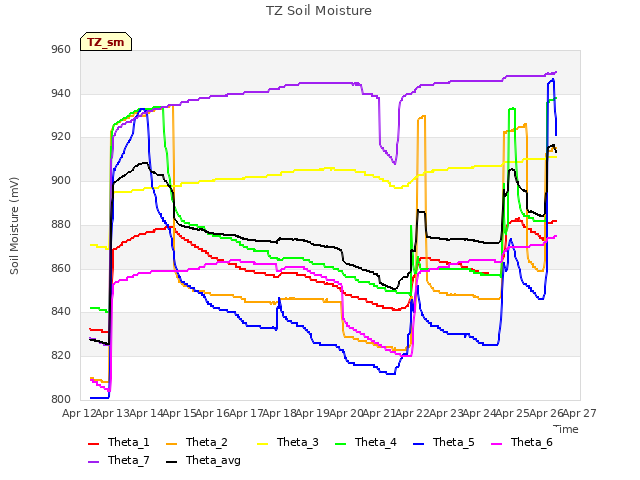
Task: Click the Theta_avg legend label
Action: pos(213,460)
